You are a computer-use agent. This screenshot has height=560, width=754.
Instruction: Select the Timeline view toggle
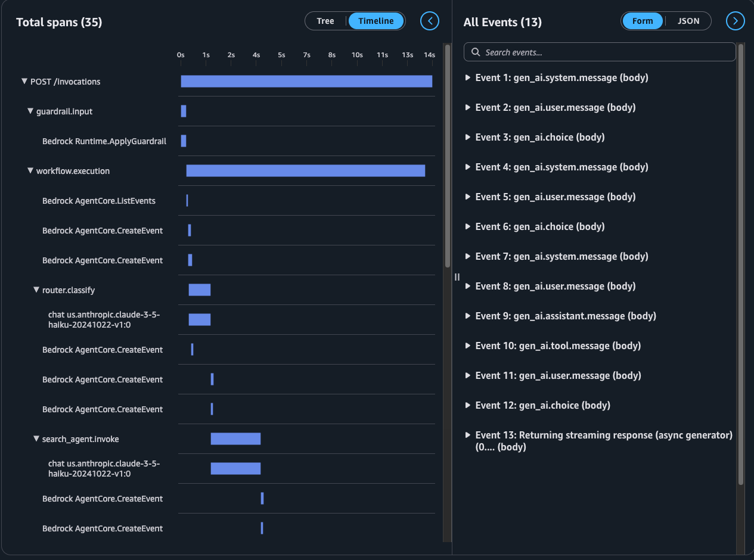[x=376, y=21]
